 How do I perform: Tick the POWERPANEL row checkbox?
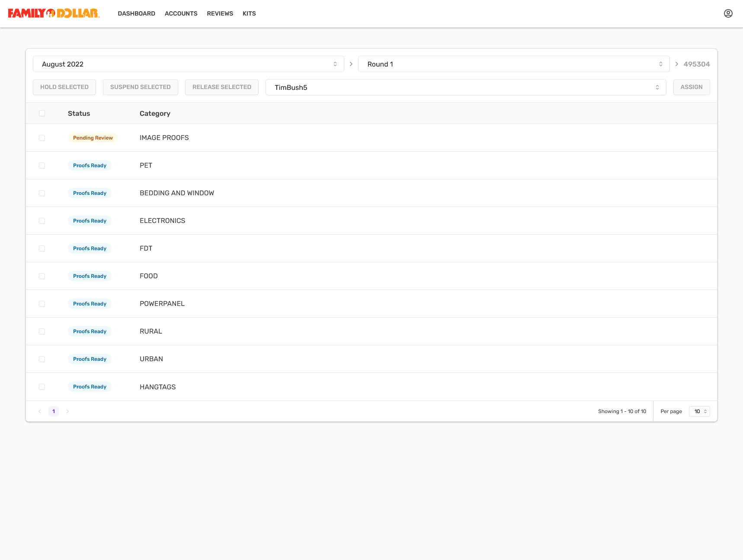tap(42, 304)
